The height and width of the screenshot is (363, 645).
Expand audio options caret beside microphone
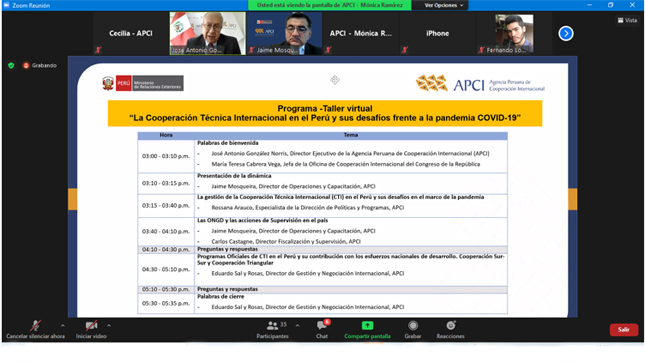point(63,326)
